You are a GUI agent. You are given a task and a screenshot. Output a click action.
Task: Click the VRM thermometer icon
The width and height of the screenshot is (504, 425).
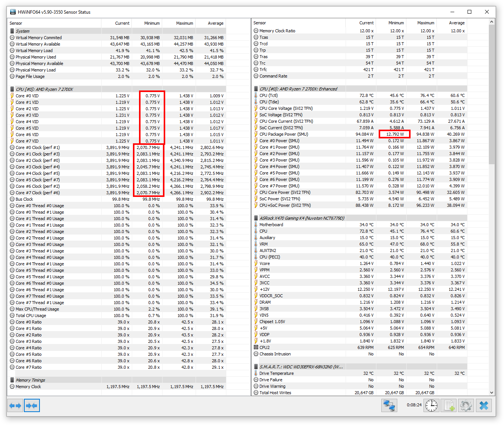point(256,244)
